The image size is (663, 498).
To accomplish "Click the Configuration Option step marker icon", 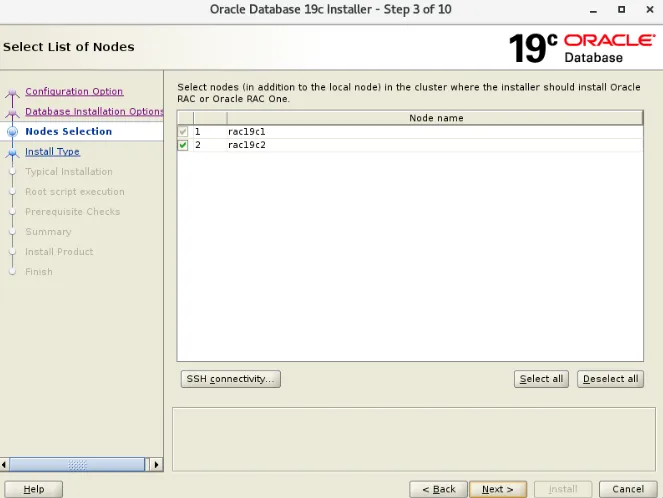I will 12,93.
